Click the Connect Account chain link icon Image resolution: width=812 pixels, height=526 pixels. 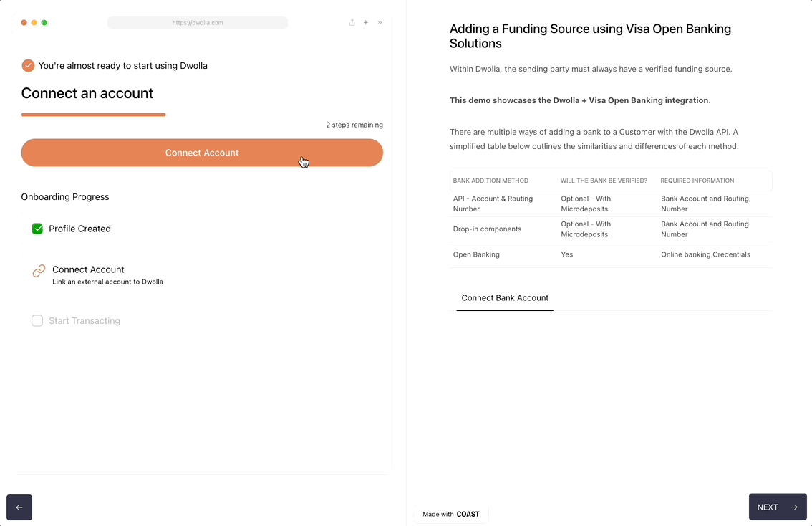coord(39,270)
